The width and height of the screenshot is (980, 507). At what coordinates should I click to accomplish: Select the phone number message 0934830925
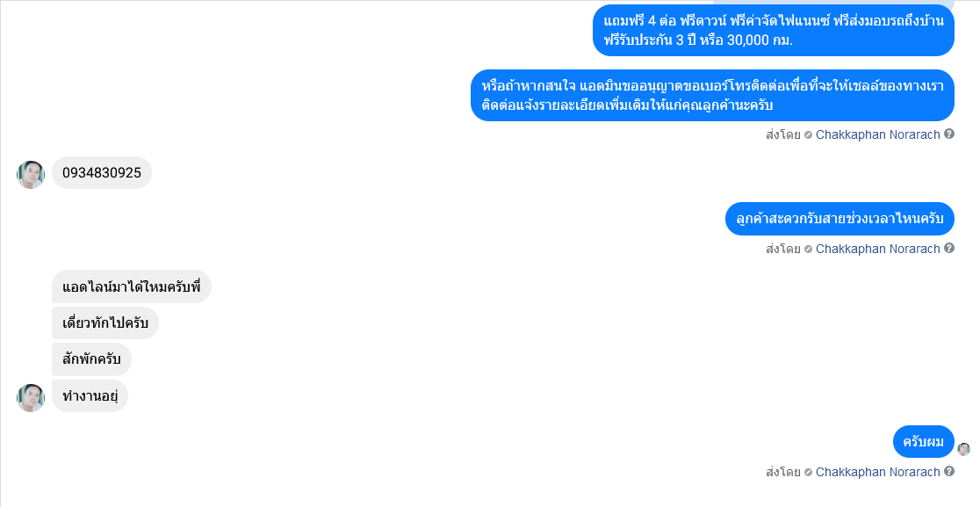click(x=102, y=172)
